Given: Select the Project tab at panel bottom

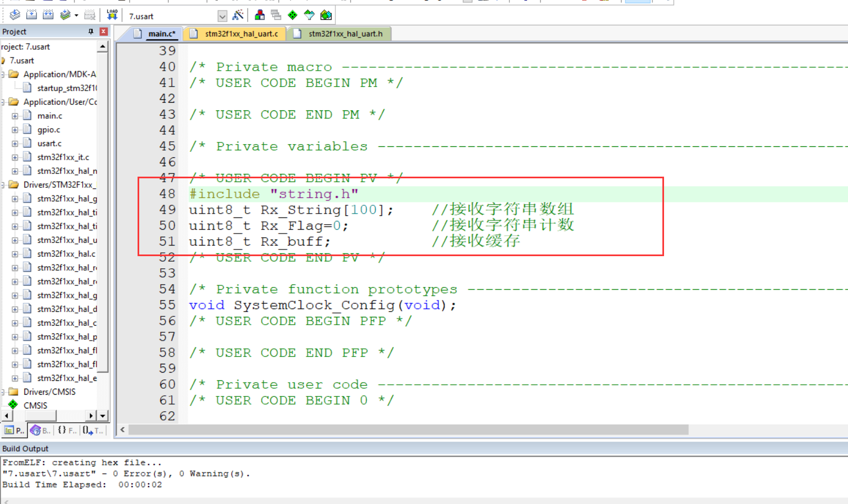Looking at the screenshot, I should click(x=14, y=430).
